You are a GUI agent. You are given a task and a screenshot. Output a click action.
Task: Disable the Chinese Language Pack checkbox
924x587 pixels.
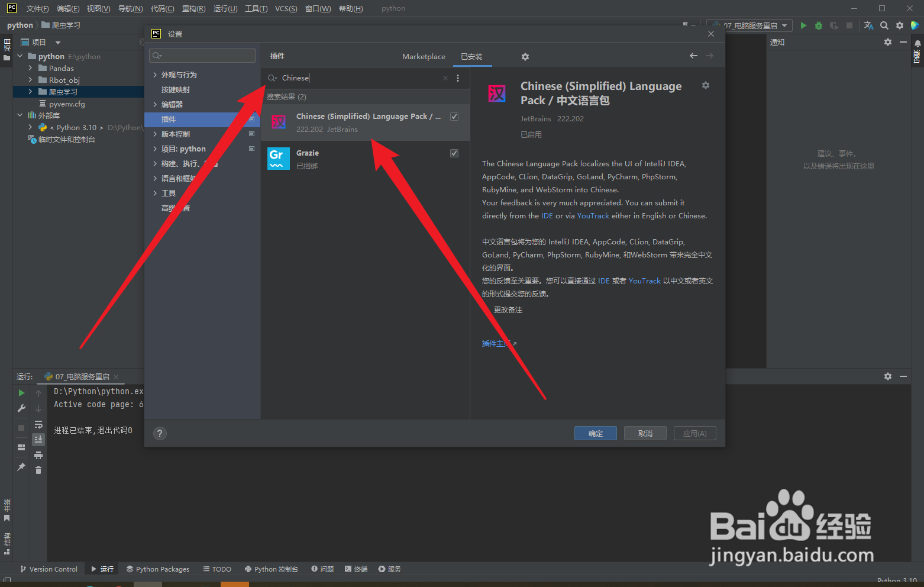pyautogui.click(x=454, y=117)
